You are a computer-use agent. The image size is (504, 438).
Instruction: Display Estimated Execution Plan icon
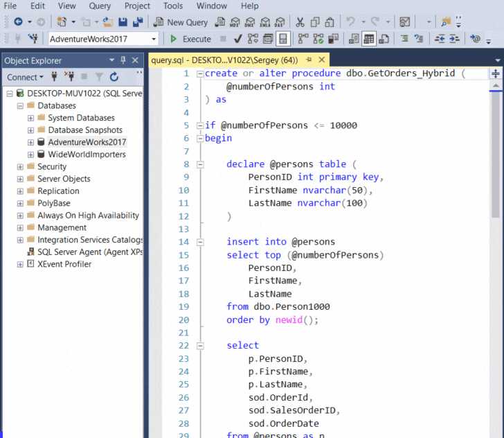[253, 39]
